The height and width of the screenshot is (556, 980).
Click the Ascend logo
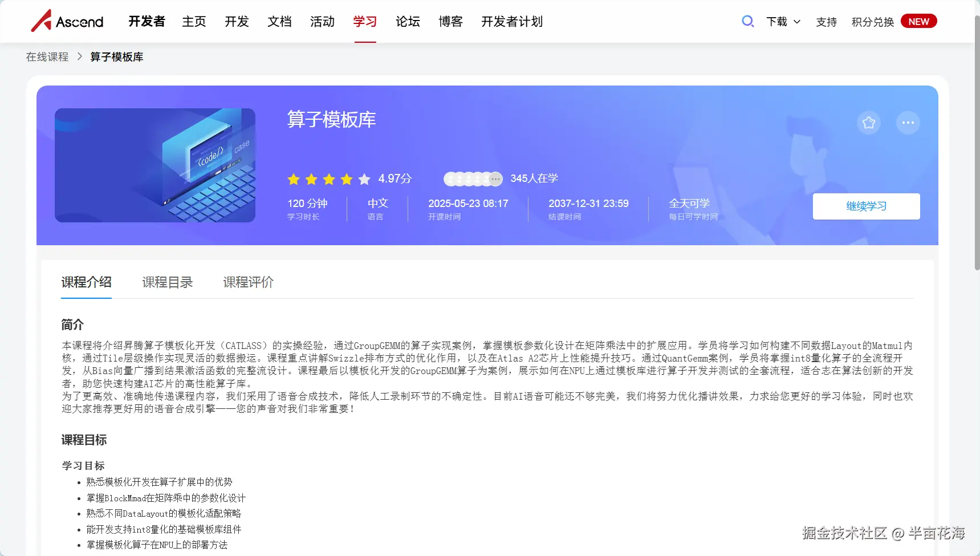click(x=67, y=21)
